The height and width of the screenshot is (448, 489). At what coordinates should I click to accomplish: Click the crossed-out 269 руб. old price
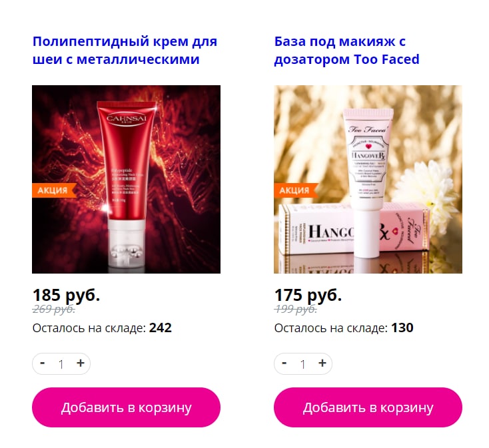point(54,310)
